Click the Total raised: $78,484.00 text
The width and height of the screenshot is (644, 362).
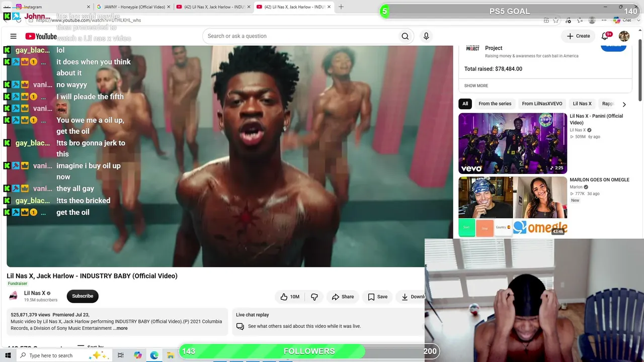[493, 69]
